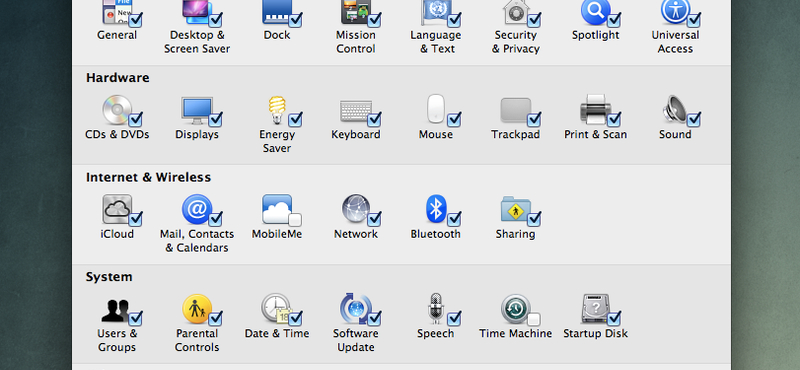
Task: Uncheck the Displays pane checkbox
Action: (x=215, y=120)
